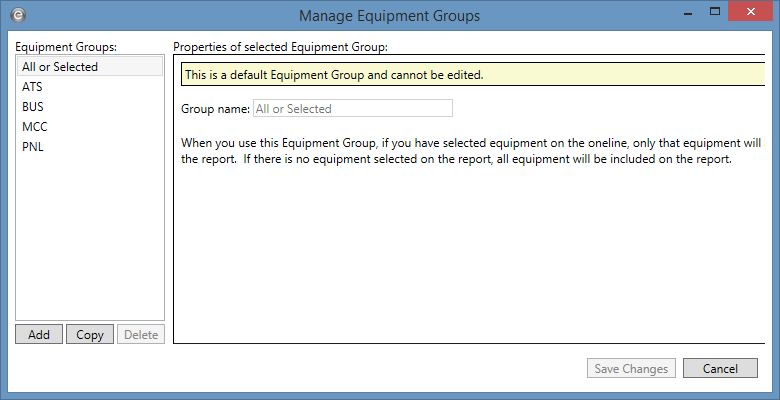
Task: Click the Manage Equipment Groups title text
Action: pos(389,15)
